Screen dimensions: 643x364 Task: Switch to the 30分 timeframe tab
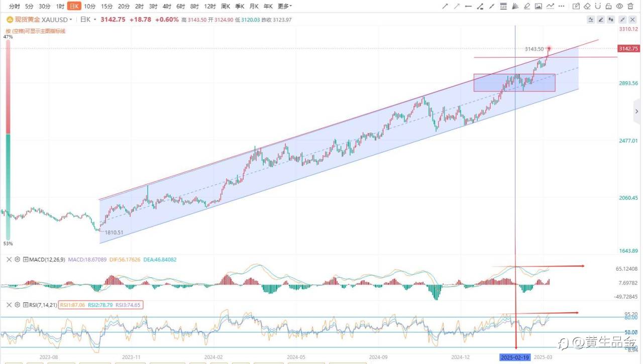coord(45,7)
